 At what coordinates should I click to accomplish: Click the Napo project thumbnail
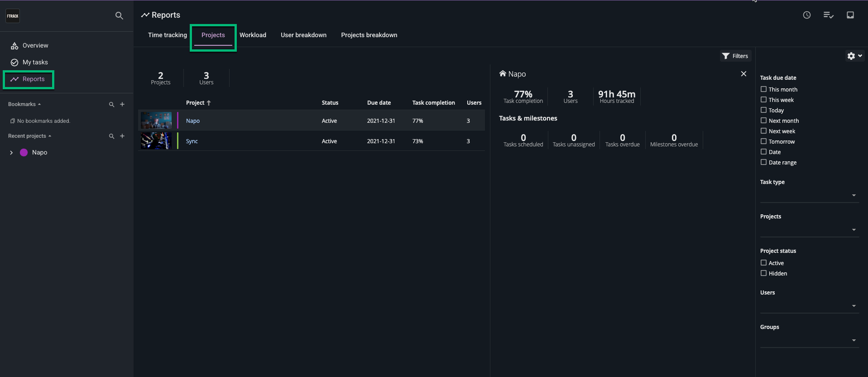[x=156, y=121]
